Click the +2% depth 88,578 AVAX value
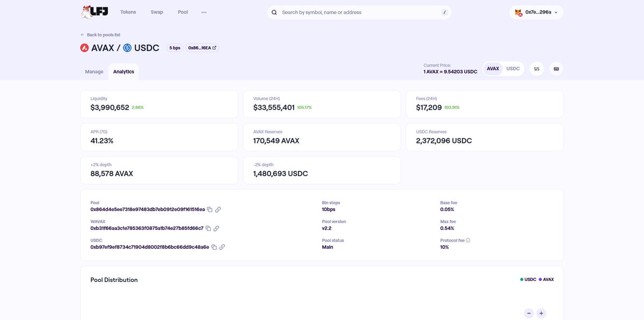644x320 pixels. [112, 174]
